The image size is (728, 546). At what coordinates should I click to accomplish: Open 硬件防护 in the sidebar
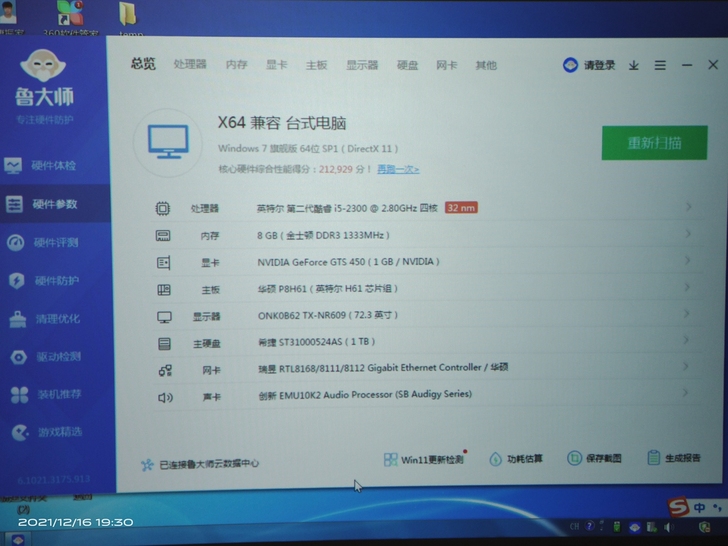[x=44, y=280]
